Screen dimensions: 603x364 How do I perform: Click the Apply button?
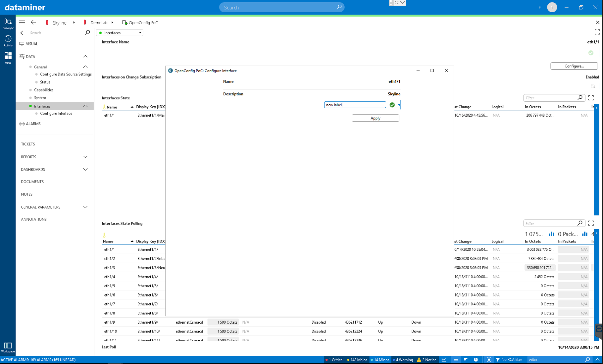pyautogui.click(x=375, y=118)
